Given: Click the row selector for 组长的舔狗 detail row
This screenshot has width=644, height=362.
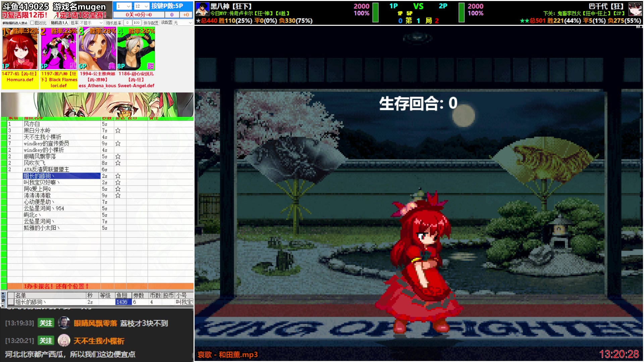Looking at the screenshot, I should tap(11, 302).
